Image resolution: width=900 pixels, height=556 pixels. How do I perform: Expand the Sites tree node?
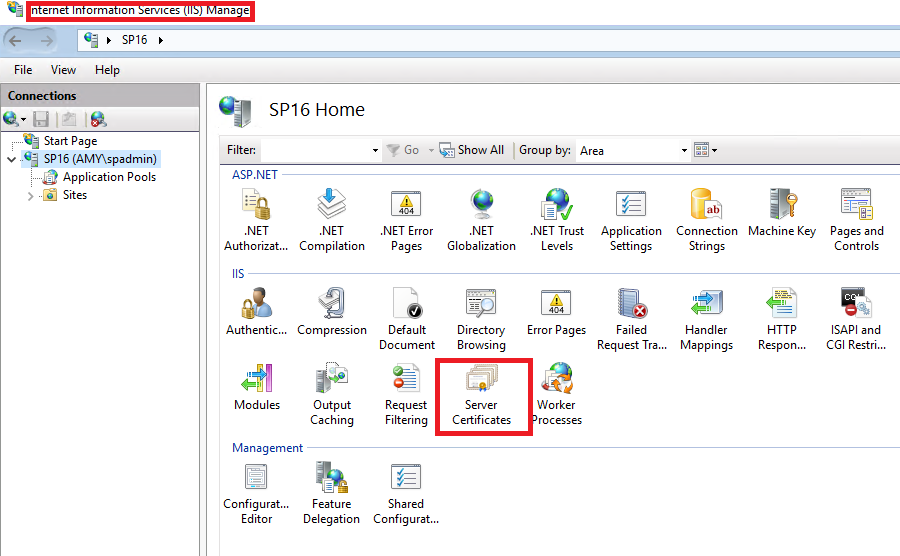tap(30, 196)
